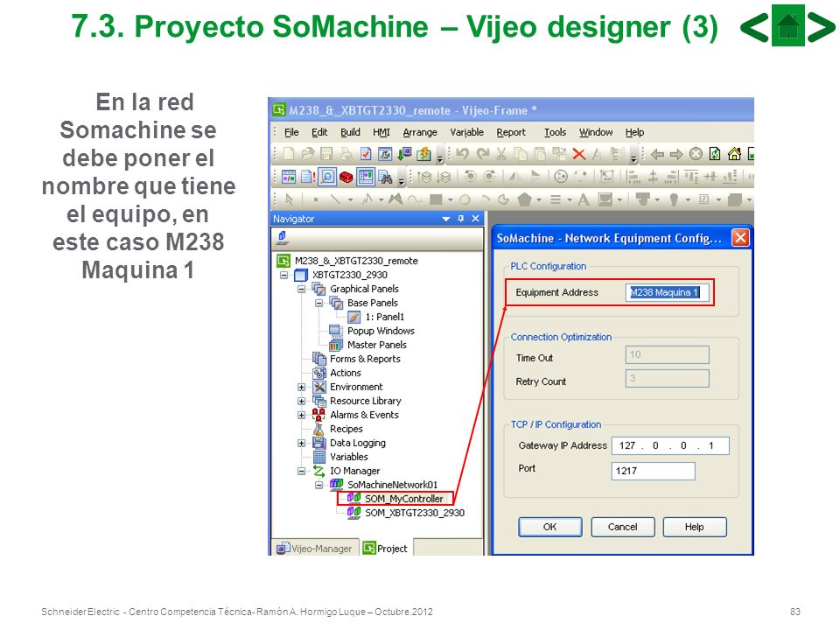
Task: Select the text A drawing tool
Action: click(583, 199)
